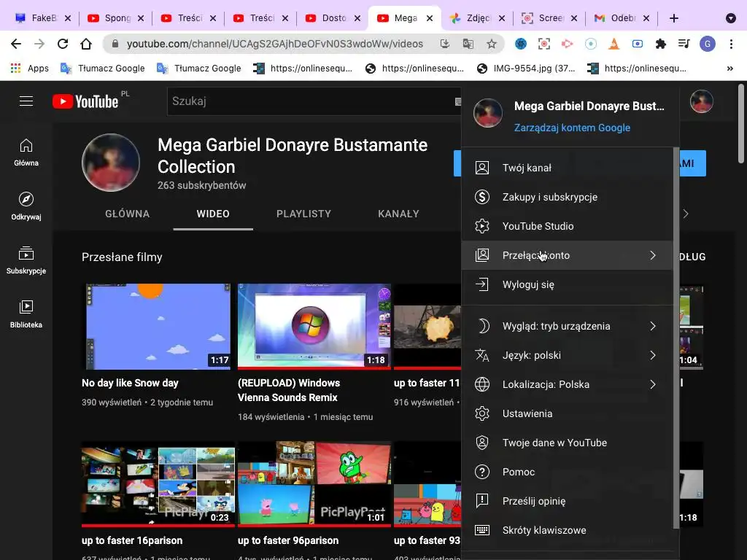Select Wyloguj się
This screenshot has height=560, width=747.
coord(567,284)
